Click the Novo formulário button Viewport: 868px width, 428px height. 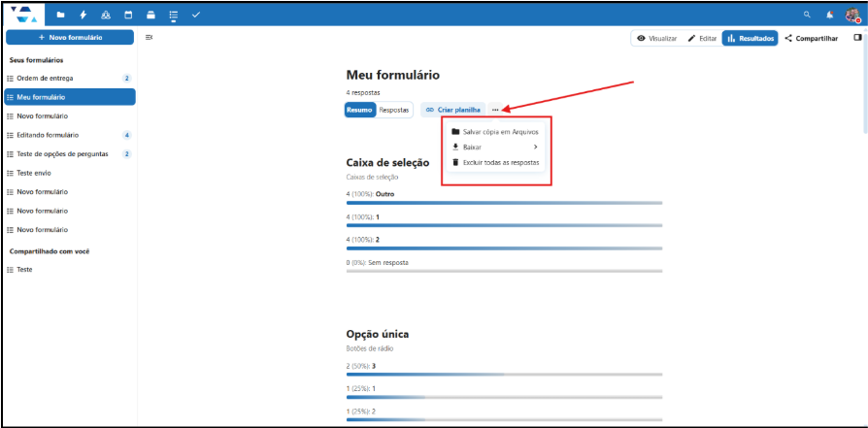tap(69, 37)
